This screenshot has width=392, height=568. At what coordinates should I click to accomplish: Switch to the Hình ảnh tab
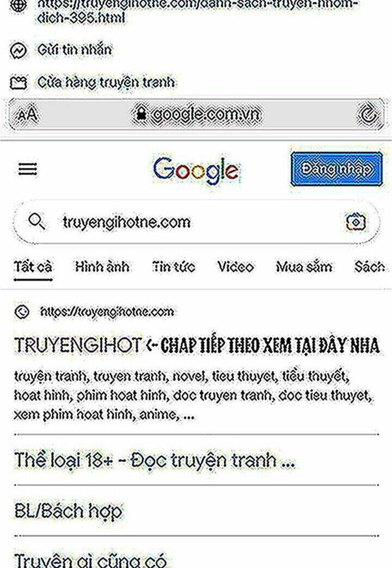pyautogui.click(x=102, y=267)
